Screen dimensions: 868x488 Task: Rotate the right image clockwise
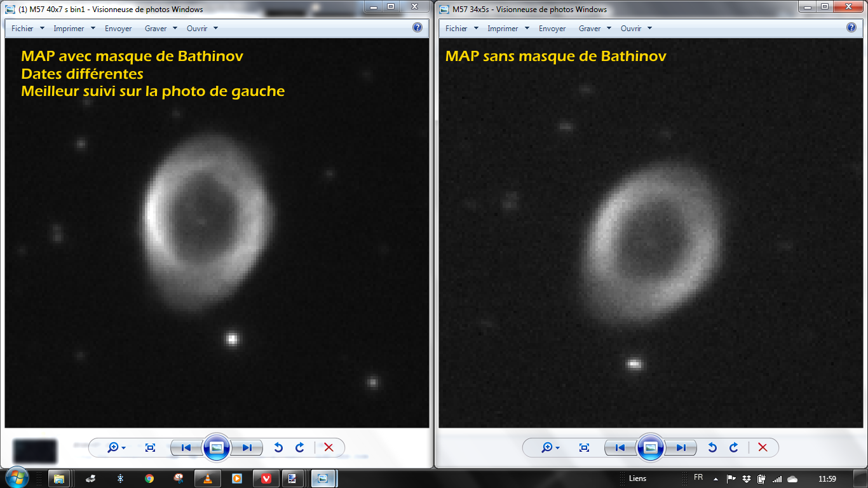[x=733, y=447]
